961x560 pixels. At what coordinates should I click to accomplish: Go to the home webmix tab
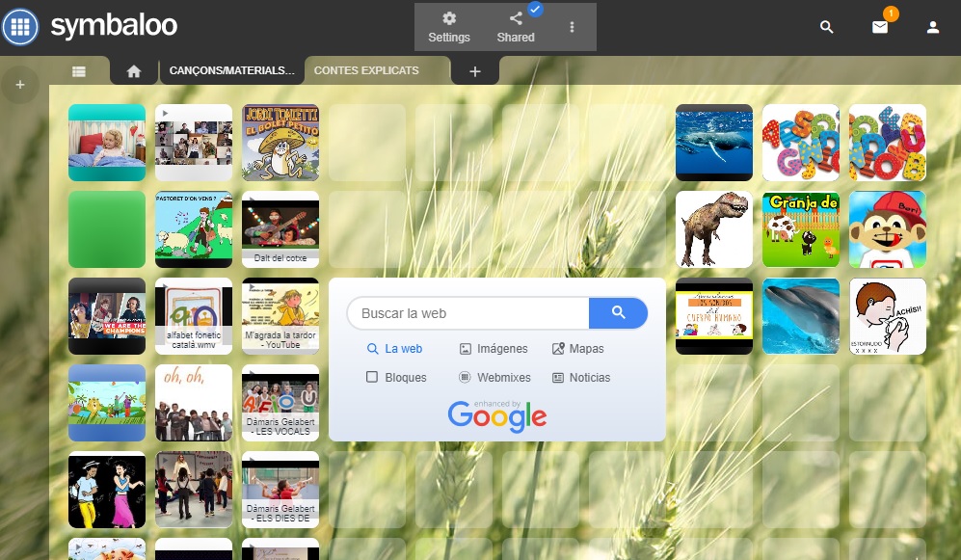point(134,71)
